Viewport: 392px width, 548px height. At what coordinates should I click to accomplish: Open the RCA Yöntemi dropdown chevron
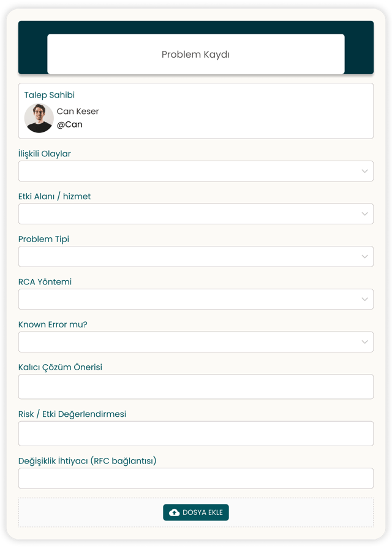click(364, 300)
